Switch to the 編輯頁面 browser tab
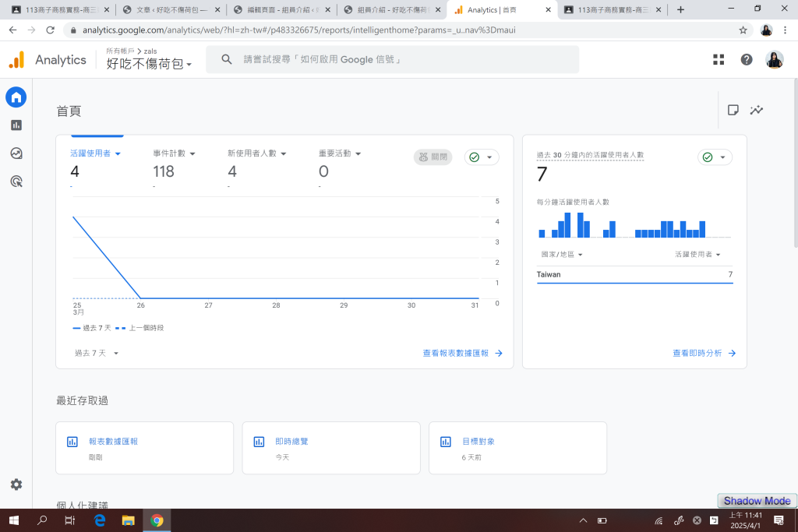The height and width of the screenshot is (532, 798). tap(283, 10)
